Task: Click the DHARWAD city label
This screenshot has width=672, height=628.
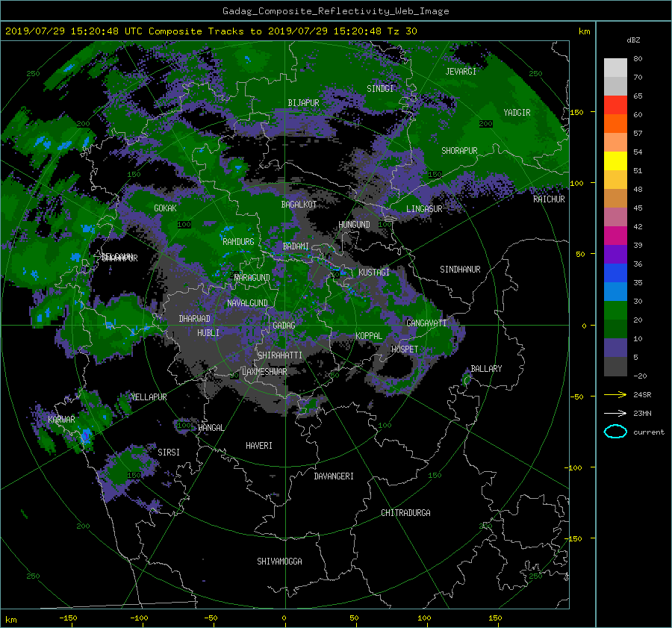Action: coord(195,319)
